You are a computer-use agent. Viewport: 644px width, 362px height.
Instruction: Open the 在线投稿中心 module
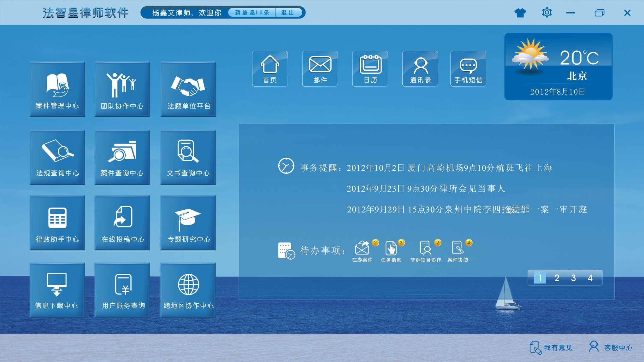[x=122, y=223]
